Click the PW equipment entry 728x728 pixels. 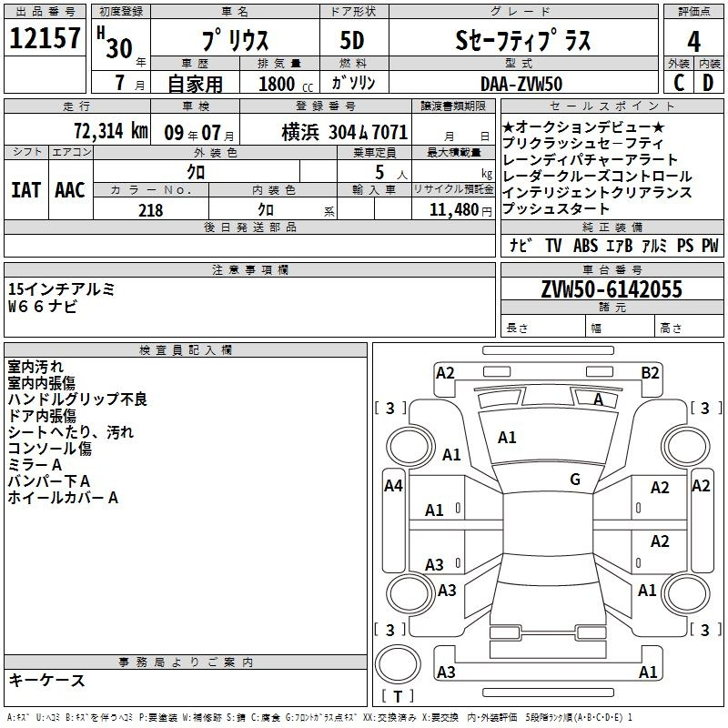click(x=710, y=245)
